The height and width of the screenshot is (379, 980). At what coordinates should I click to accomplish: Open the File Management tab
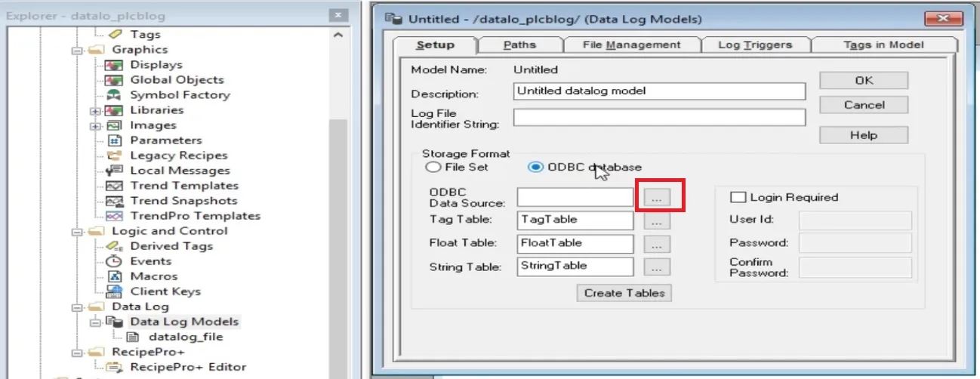pos(632,45)
